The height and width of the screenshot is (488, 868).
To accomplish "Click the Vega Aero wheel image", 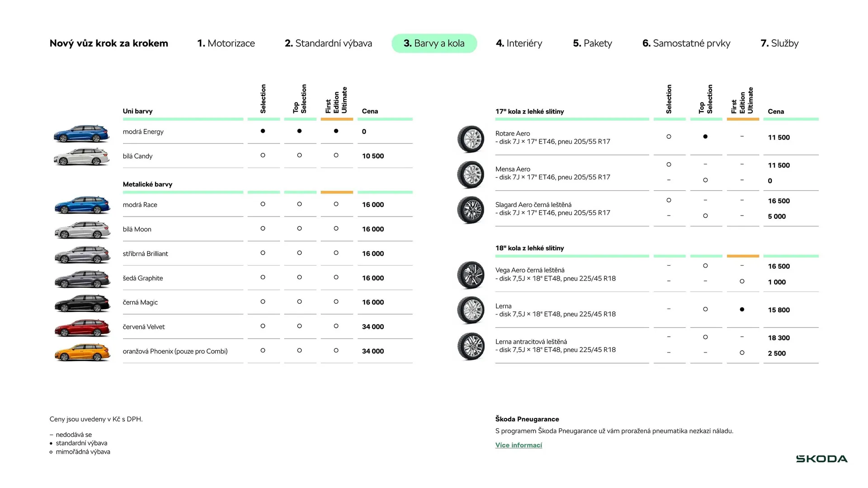I will [x=471, y=275].
